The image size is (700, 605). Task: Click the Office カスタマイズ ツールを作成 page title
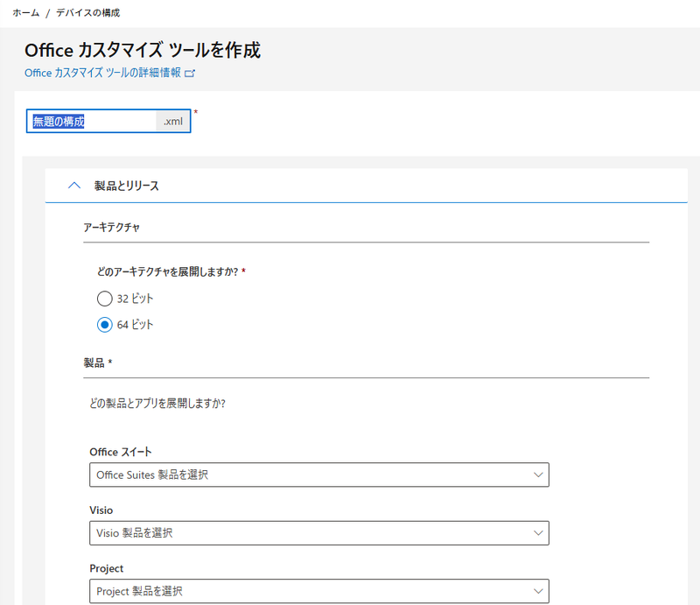pos(143,50)
